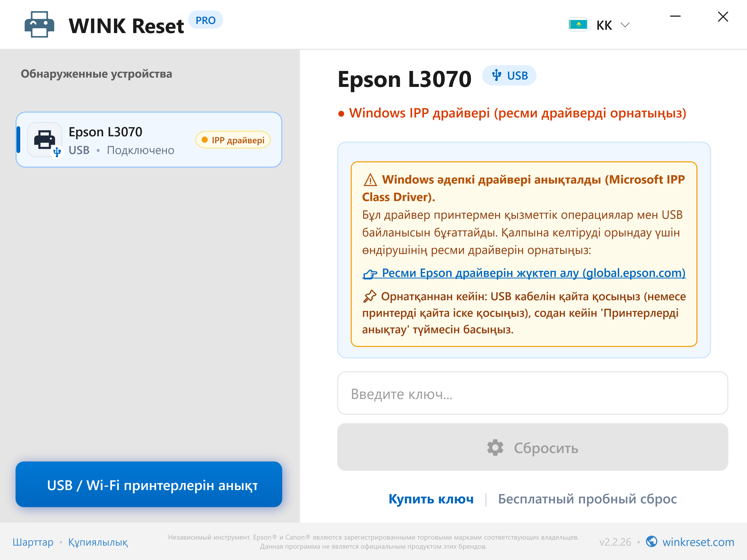Expand the language chevron arrow
747x560 pixels.
point(625,25)
